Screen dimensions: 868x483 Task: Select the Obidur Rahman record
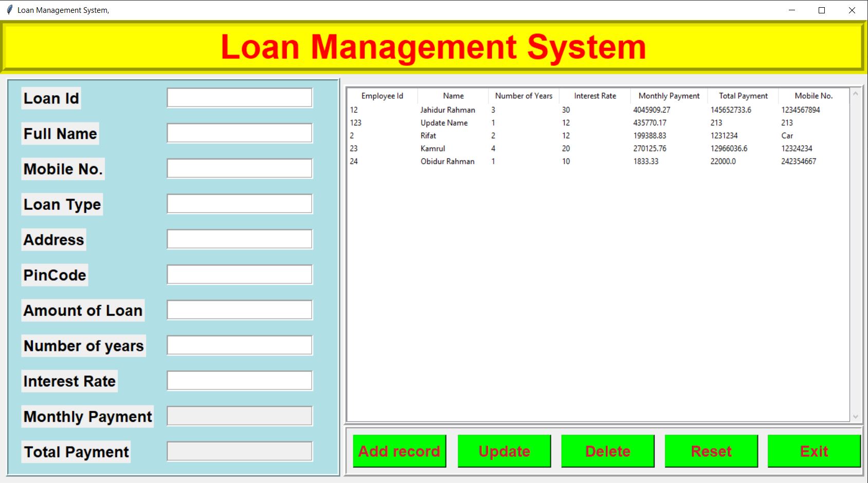point(514,161)
